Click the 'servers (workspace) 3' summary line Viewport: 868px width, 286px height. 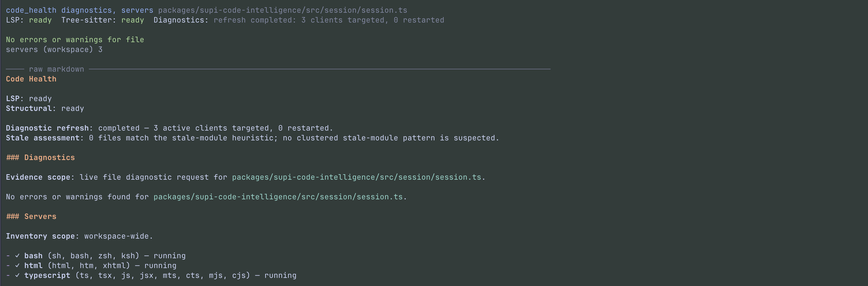[54, 50]
